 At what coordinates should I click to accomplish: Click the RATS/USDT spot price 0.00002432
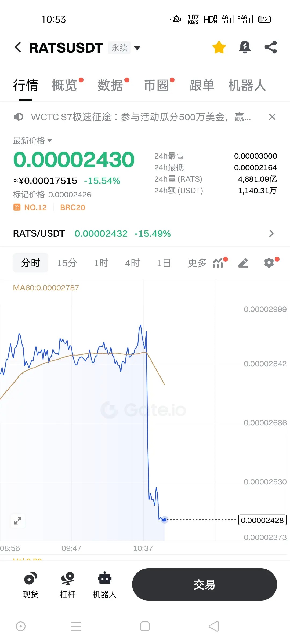[101, 233]
